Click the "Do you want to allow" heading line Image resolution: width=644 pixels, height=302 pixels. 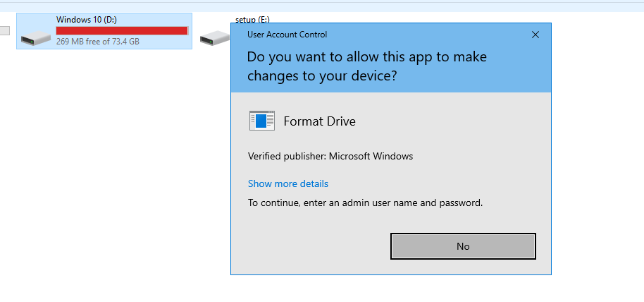(x=366, y=57)
